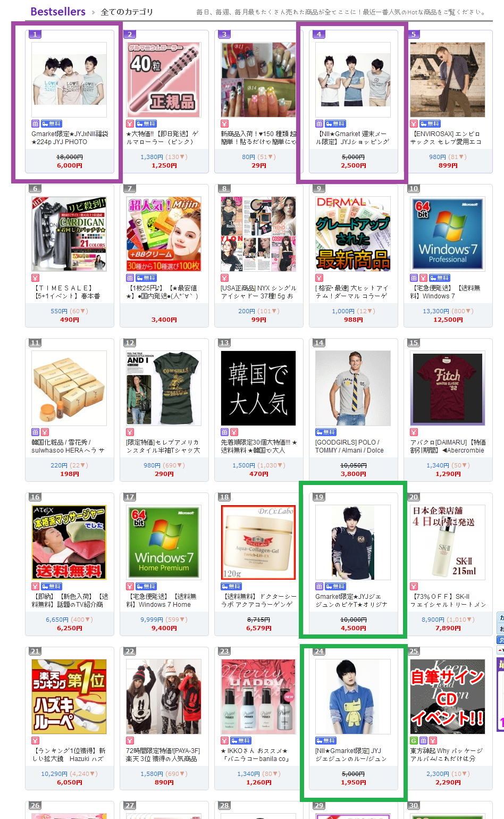Image resolution: width=504 pixels, height=819 pixels.
Task: Click the free shipping badge on item 24
Action: tap(326, 741)
